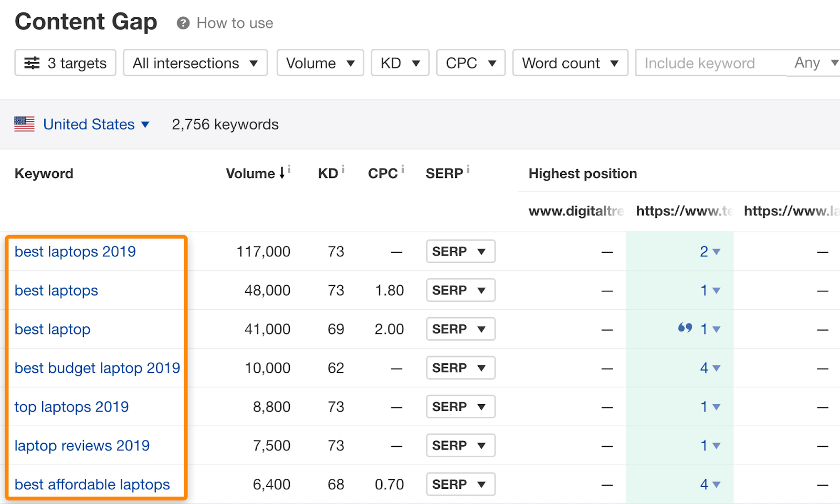Open the laptop reviews 2019 keyword link
The width and height of the screenshot is (840, 504).
coord(82,446)
